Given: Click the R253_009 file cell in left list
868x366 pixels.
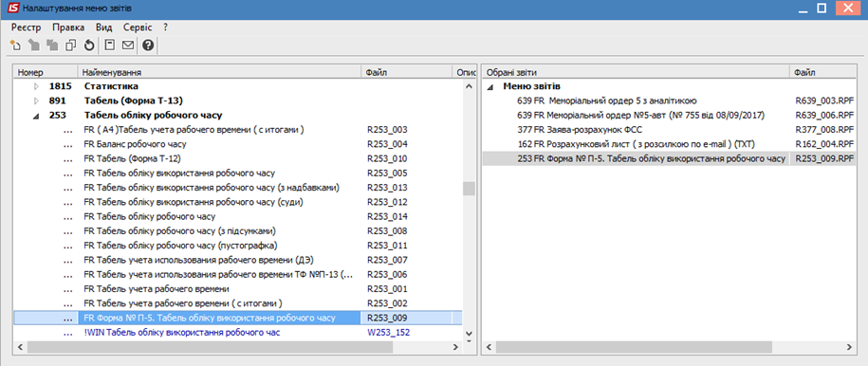Looking at the screenshot, I should tap(406, 318).
